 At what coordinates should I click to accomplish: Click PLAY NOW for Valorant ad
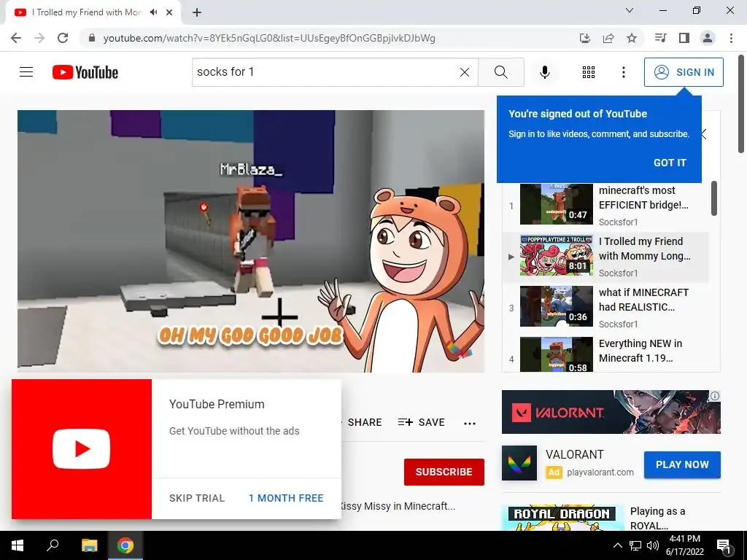[682, 464]
